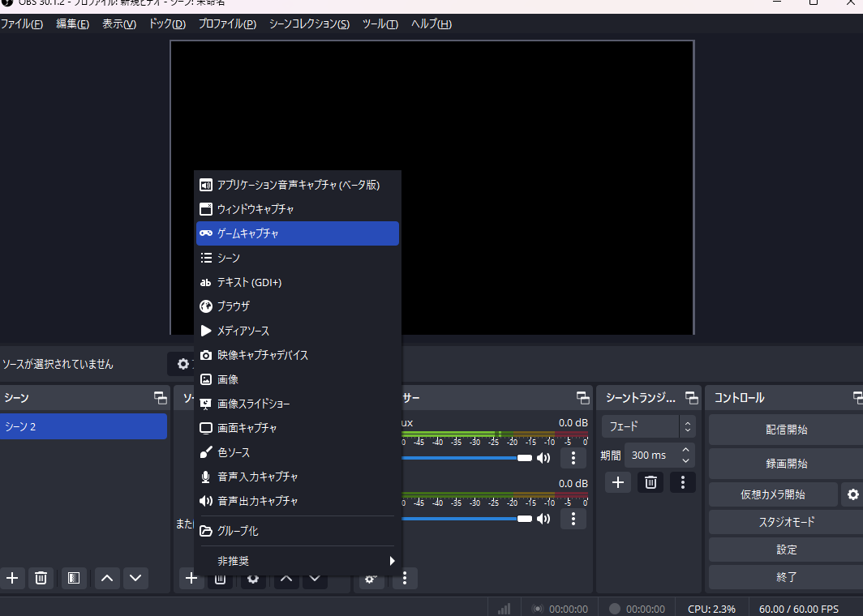Open OBS settings with 設定 button
The width and height of the screenshot is (863, 616).
point(785,550)
